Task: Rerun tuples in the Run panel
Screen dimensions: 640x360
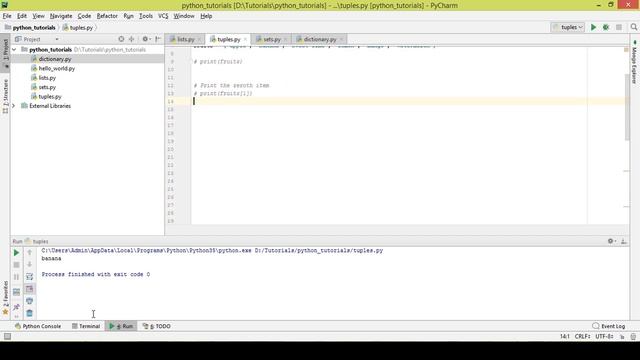Action: coord(16,253)
